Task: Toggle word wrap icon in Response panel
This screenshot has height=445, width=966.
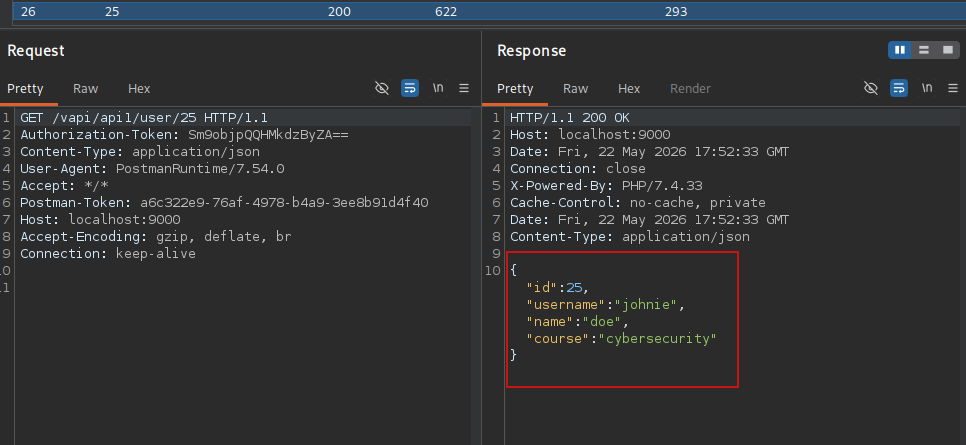Action: (899, 88)
